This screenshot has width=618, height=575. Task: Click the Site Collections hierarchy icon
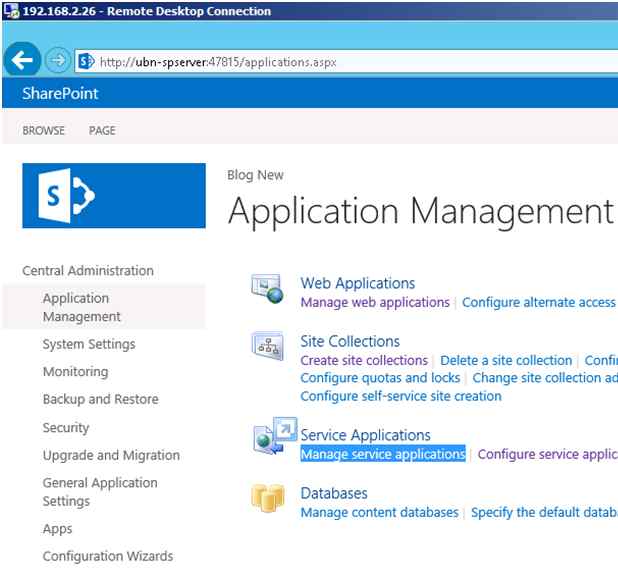tap(268, 346)
